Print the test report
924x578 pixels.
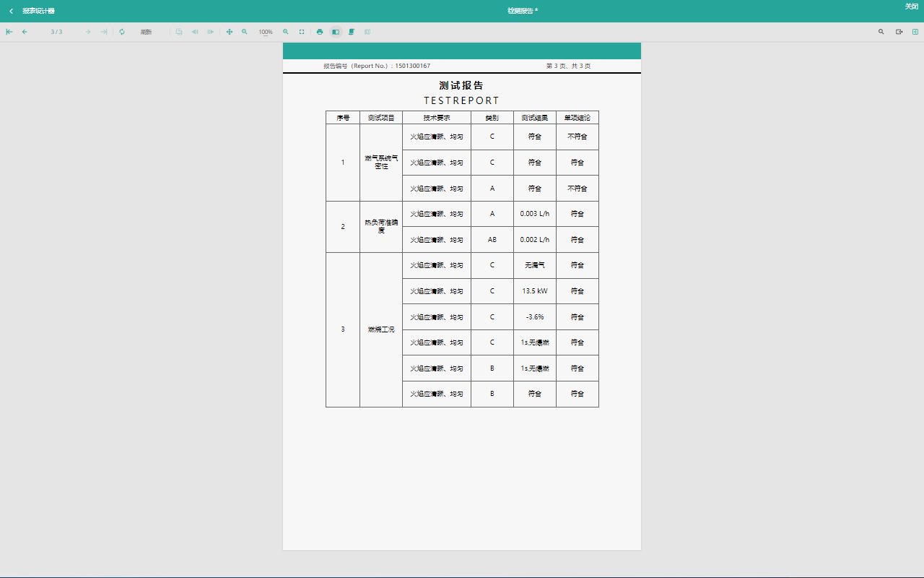pyautogui.click(x=320, y=32)
